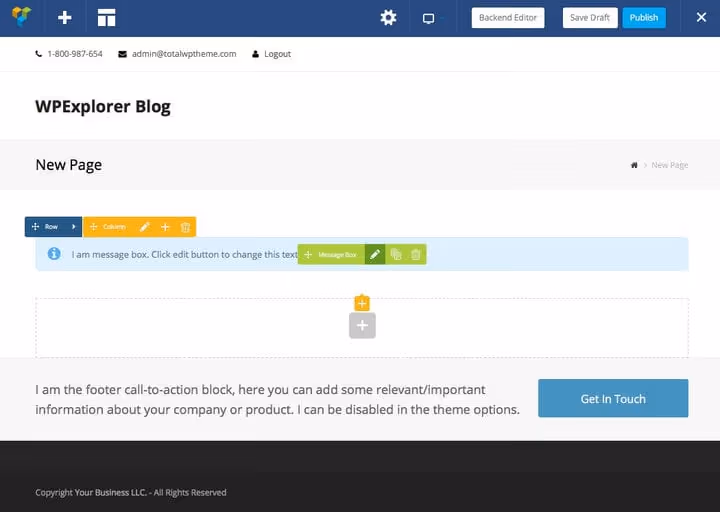
Task: Click the New Page heading
Action: point(68,165)
